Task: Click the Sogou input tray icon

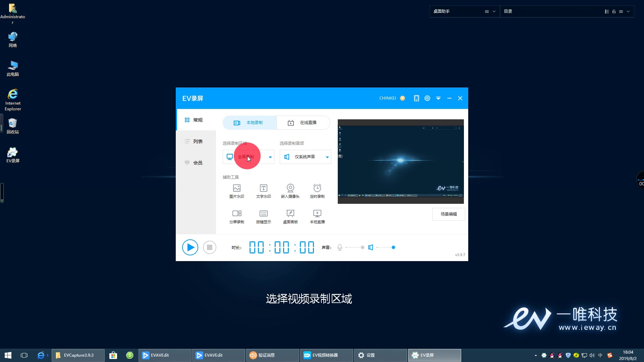Action: [610, 355]
